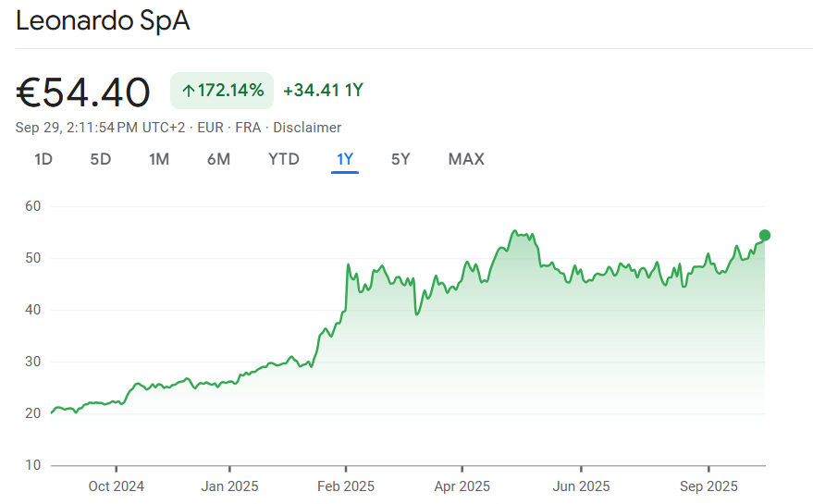Open the Disclaimer link
The width and height of the screenshot is (813, 504).
coord(307,128)
